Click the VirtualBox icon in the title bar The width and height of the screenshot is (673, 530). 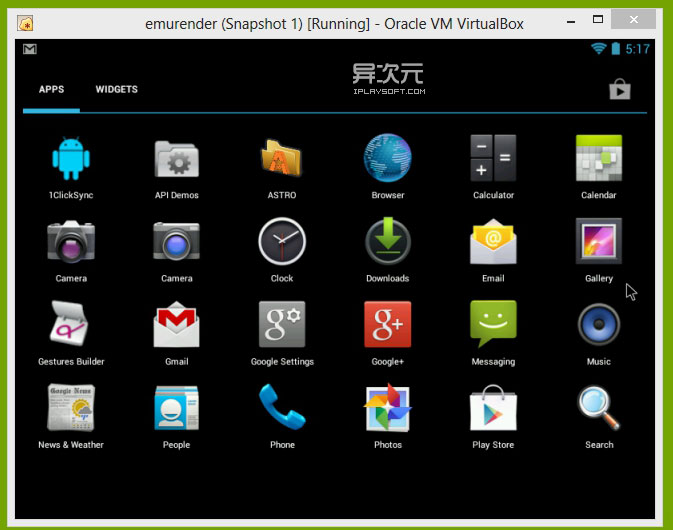pos(26,24)
